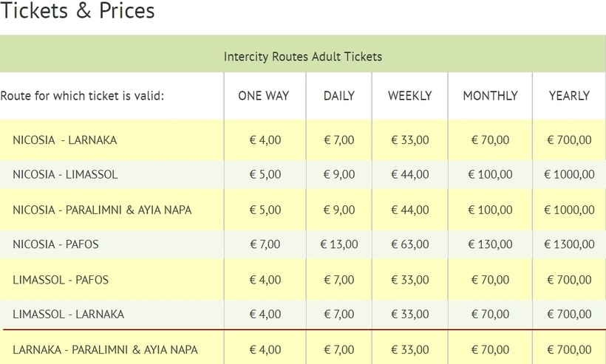Click Larnaka - Paralimni & Ayia Napa route
This screenshot has height=364, width=606.
pyautogui.click(x=105, y=349)
